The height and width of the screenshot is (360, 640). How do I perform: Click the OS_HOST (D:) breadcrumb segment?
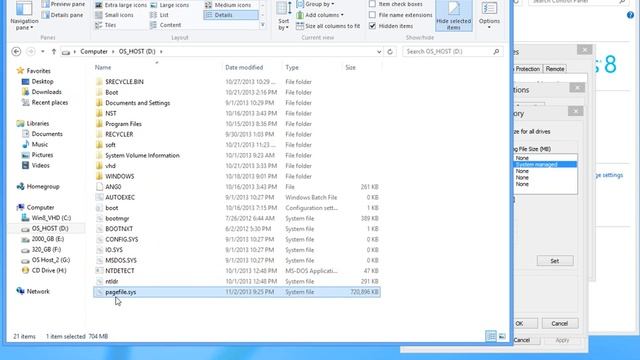pos(137,51)
